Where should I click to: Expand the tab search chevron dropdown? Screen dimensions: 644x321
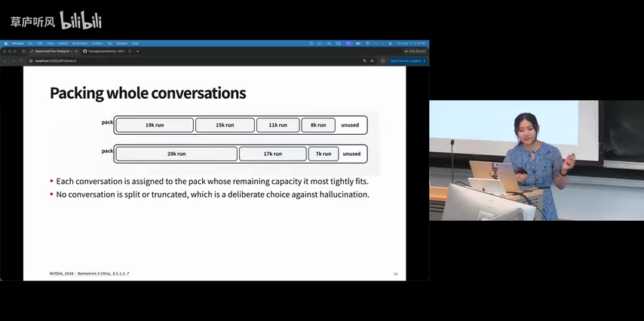click(23, 51)
